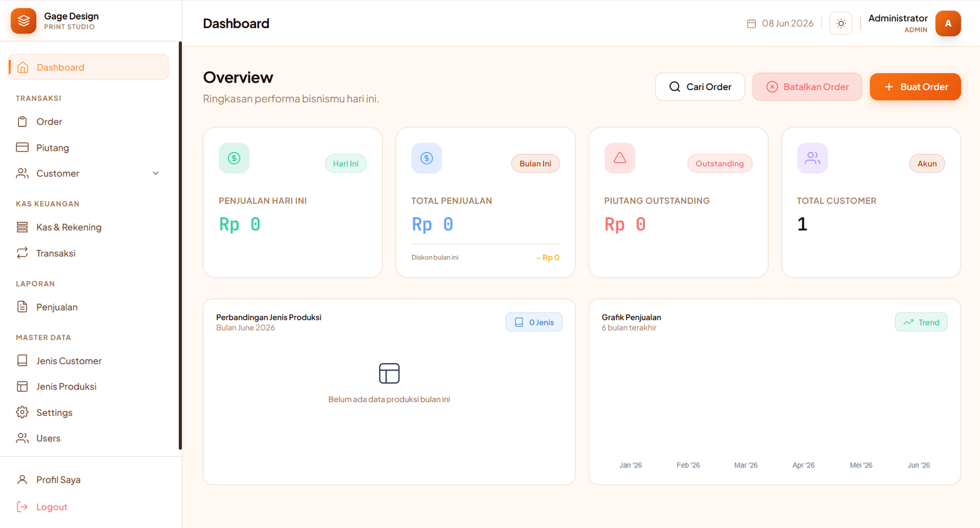Click the Batalkan Order button
Screen dimensions: 980x528
(x=807, y=87)
